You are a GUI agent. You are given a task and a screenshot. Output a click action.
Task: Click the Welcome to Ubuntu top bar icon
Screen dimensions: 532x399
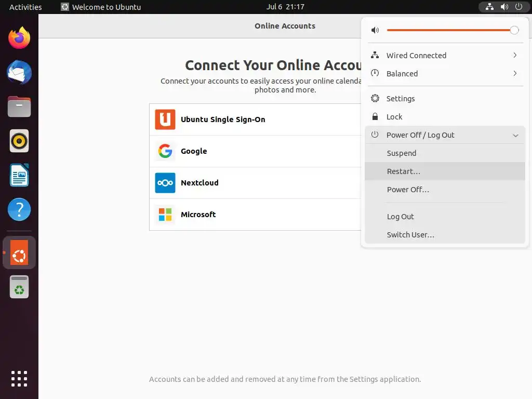[x=65, y=7]
